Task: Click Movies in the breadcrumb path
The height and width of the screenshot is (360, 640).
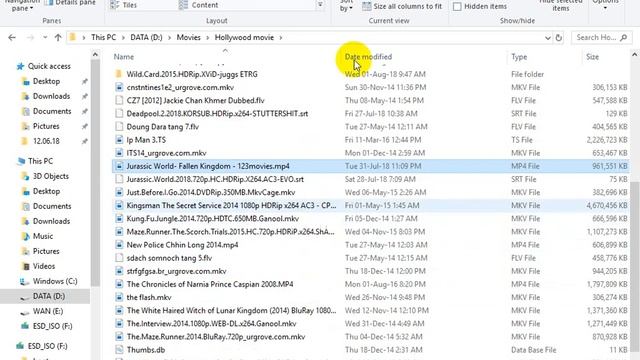Action: coord(189,38)
